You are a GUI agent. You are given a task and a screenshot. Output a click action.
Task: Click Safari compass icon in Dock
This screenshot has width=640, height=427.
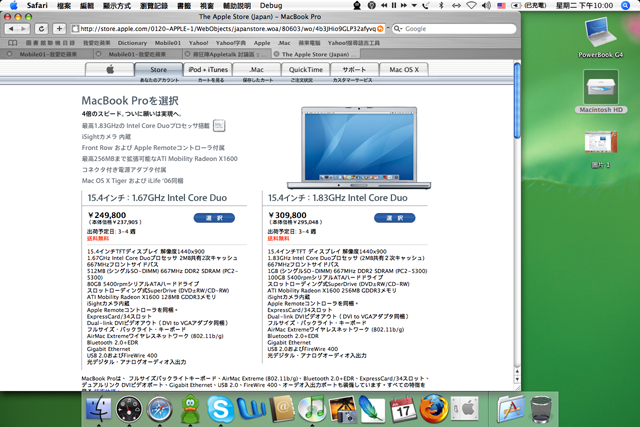pyautogui.click(x=160, y=409)
